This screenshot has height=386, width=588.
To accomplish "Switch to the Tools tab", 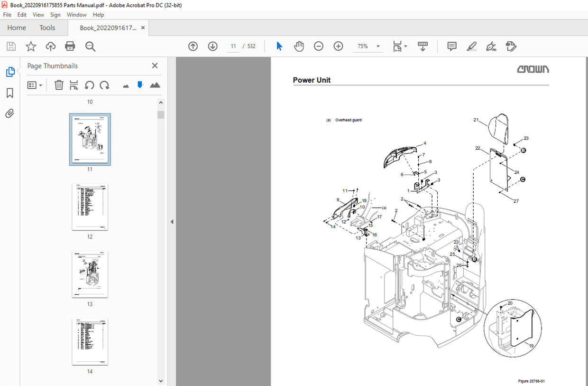I will click(47, 28).
